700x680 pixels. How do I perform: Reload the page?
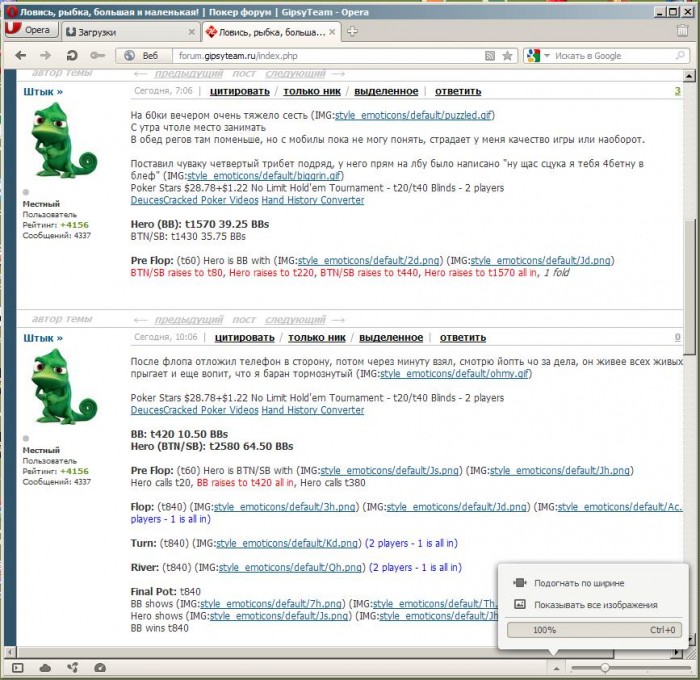[x=71, y=55]
